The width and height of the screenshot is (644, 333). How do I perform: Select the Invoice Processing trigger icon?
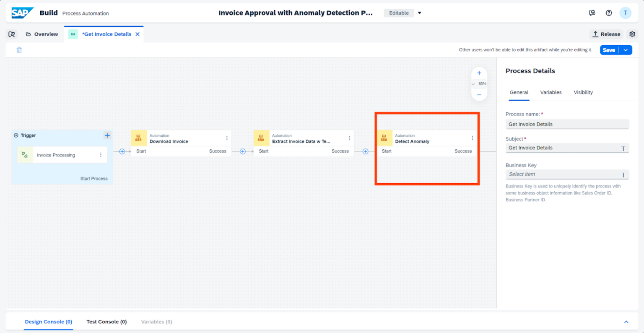click(25, 155)
